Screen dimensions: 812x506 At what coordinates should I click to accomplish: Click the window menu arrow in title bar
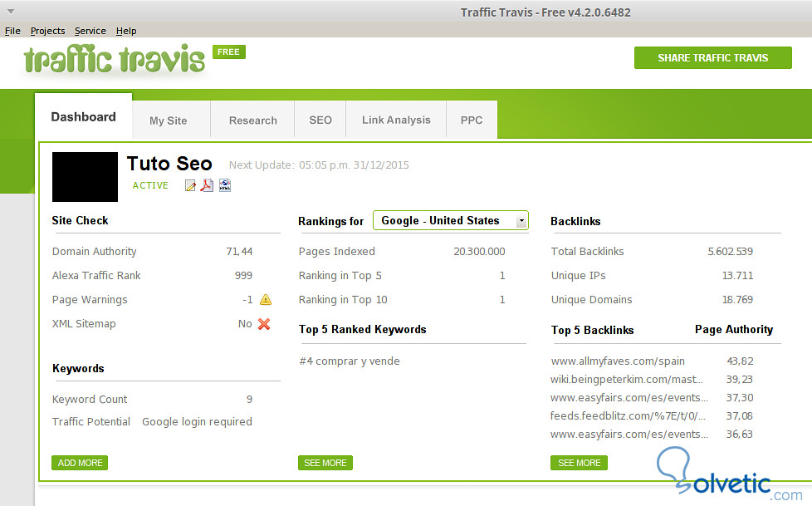[x=10, y=11]
